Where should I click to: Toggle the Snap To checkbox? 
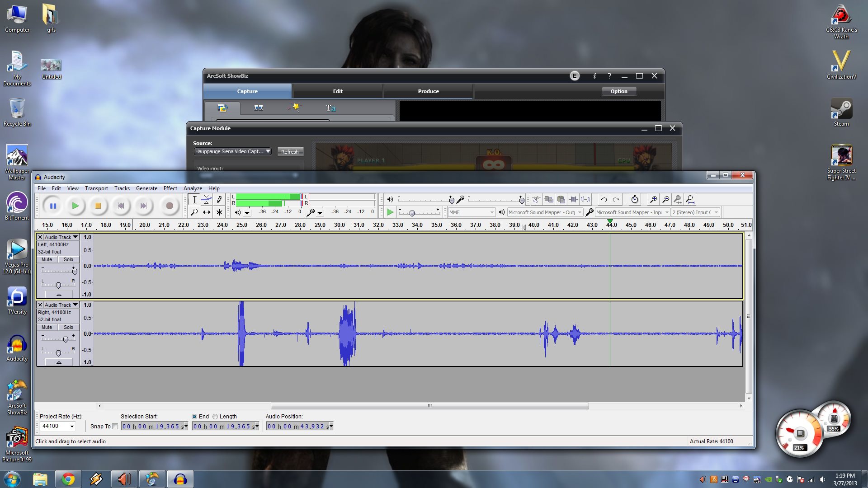[x=115, y=426]
